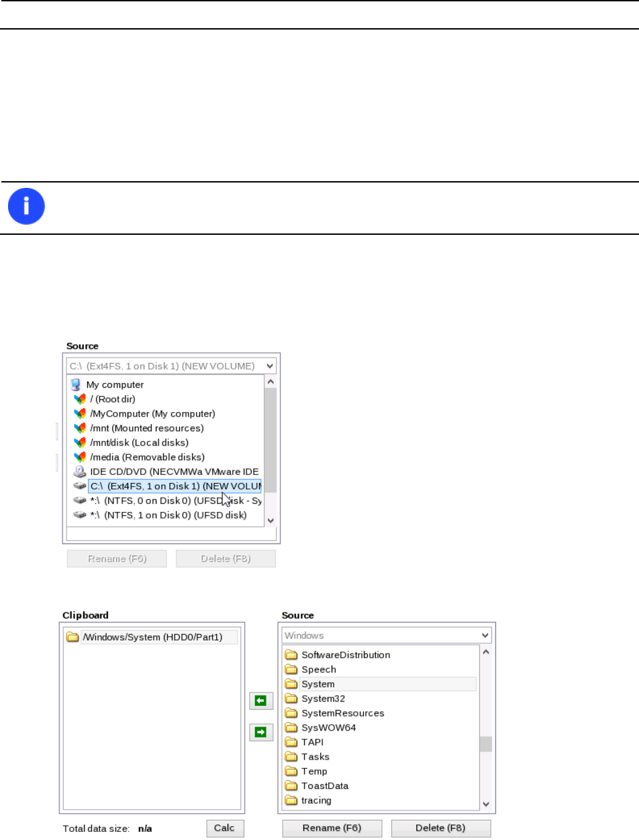Viewport: 639px width, 840px height.
Task: Select SoftwareDistribution folder
Action: tap(346, 655)
